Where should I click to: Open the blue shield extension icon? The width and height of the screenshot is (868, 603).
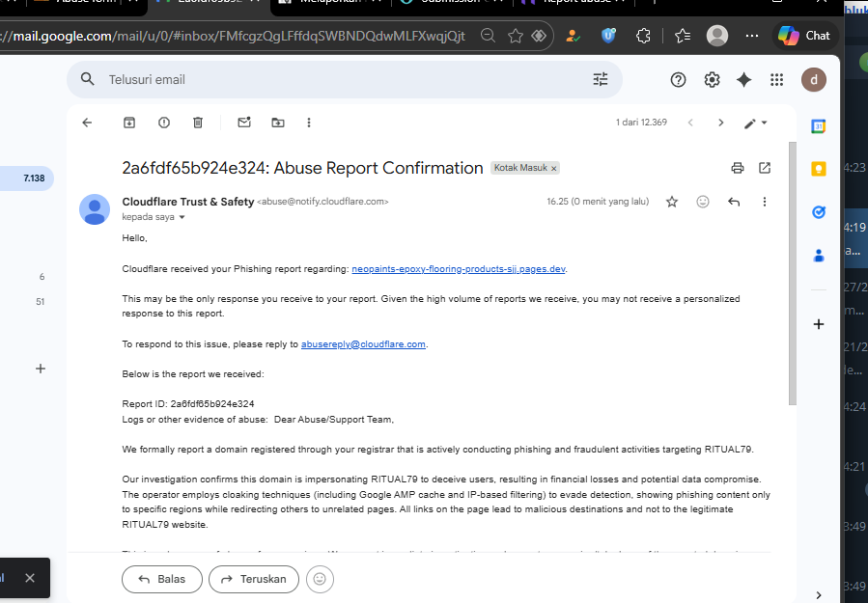coord(608,36)
